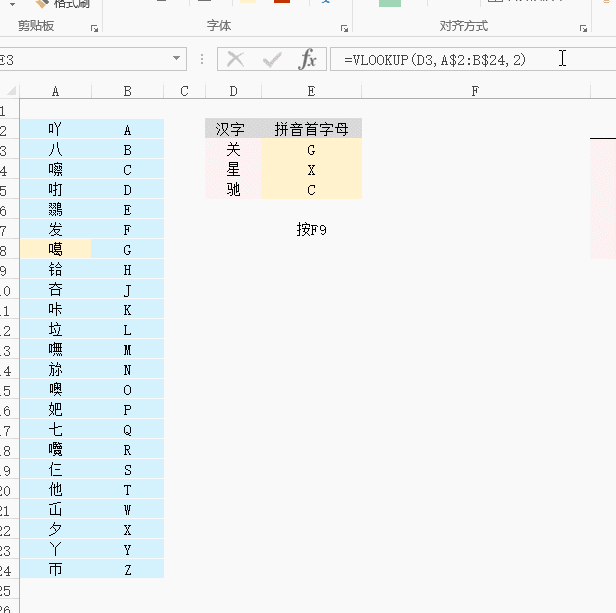
Task: Select letter D cell in column B
Action: coord(127,189)
